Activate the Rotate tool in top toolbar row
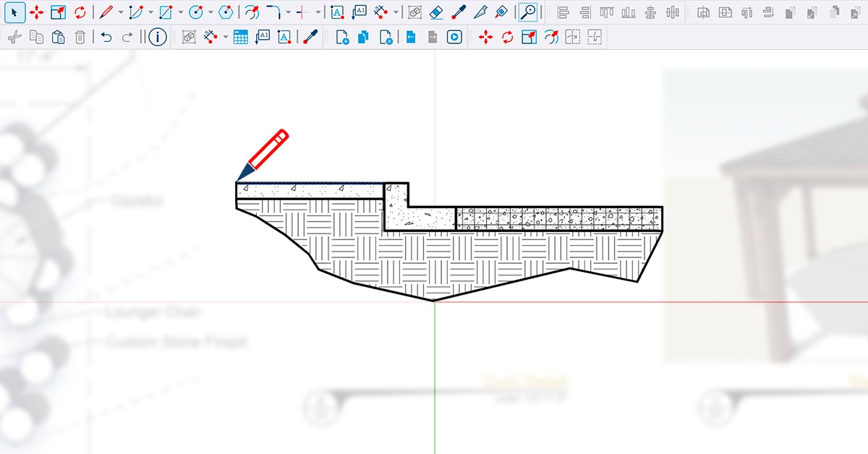Image resolution: width=868 pixels, height=454 pixels. click(x=80, y=12)
